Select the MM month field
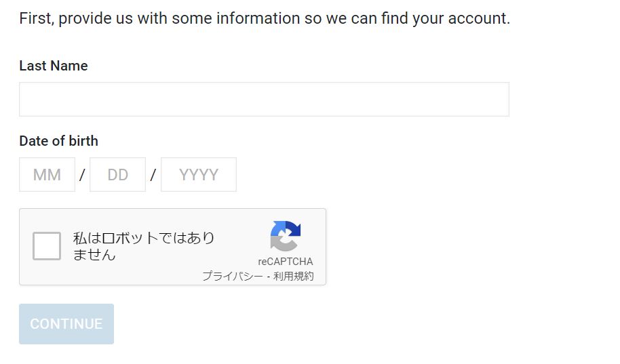Viewport: 620px width, 364px height. coord(47,175)
